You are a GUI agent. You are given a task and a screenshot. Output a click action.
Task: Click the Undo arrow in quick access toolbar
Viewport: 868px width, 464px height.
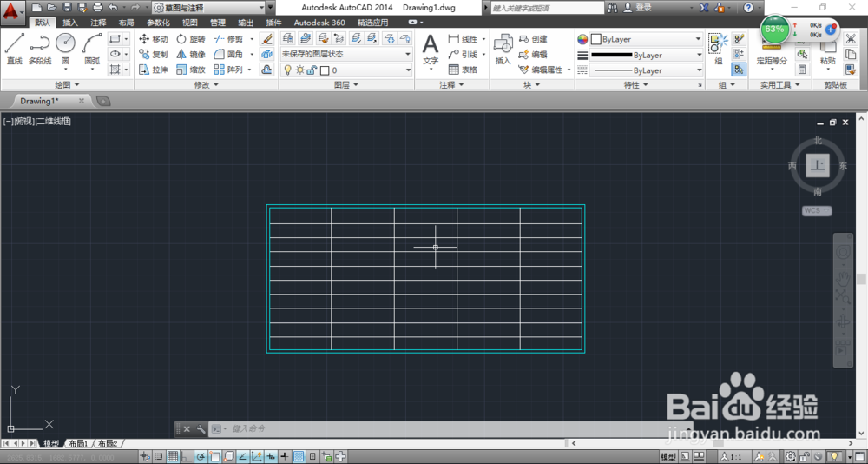coord(113,7)
